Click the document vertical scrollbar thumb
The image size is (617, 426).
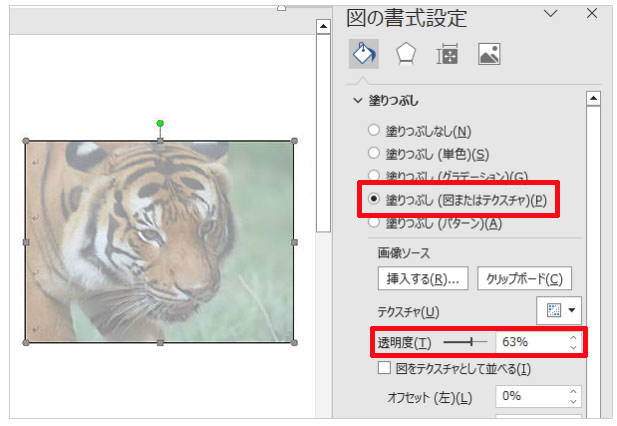(323, 133)
